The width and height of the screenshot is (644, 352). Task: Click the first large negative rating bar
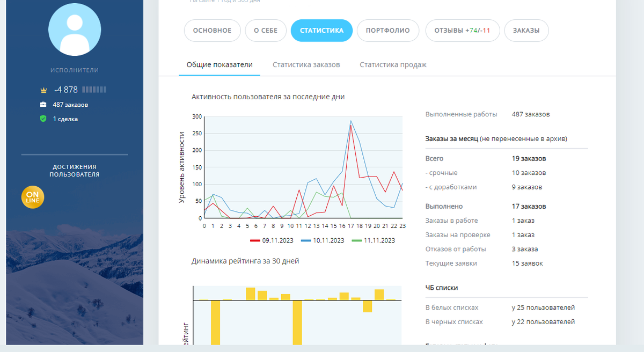(216, 322)
